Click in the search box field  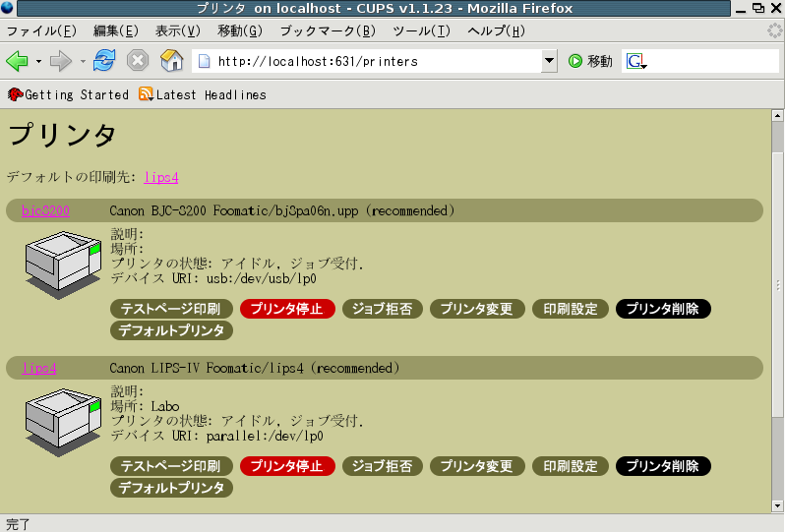713,61
